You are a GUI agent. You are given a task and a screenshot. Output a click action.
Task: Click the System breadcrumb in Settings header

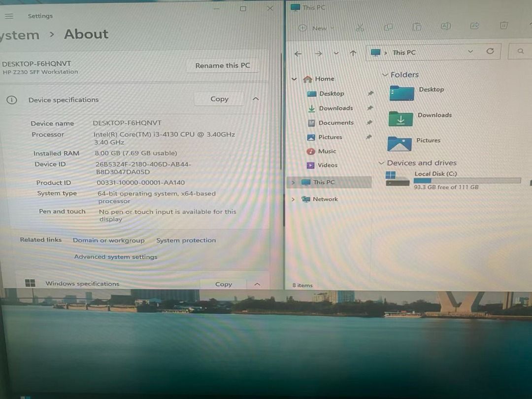click(20, 36)
